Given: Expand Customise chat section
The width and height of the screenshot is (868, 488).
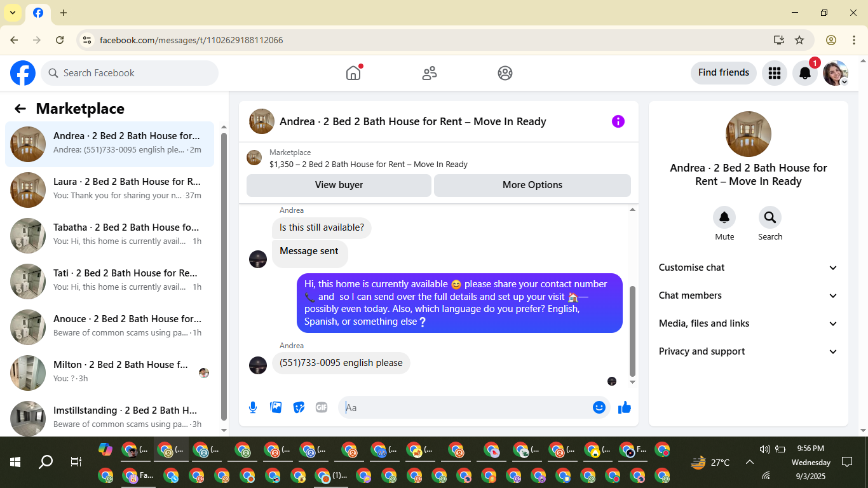Looking at the screenshot, I should (x=749, y=268).
